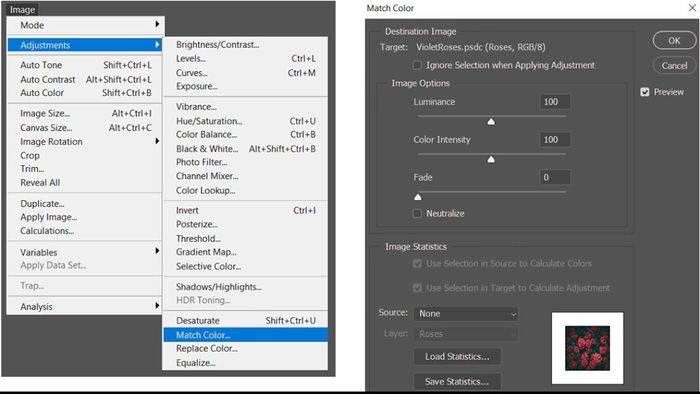Click OK in Match Color dialog

coord(674,41)
